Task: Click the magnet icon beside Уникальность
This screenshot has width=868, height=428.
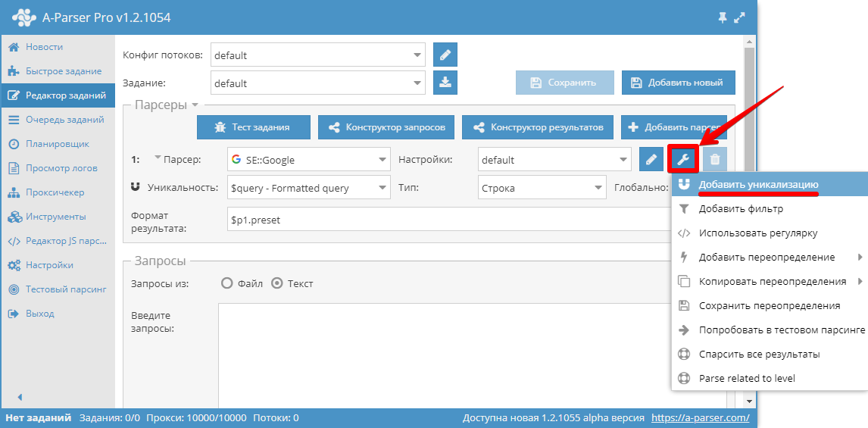Action: pyautogui.click(x=135, y=187)
